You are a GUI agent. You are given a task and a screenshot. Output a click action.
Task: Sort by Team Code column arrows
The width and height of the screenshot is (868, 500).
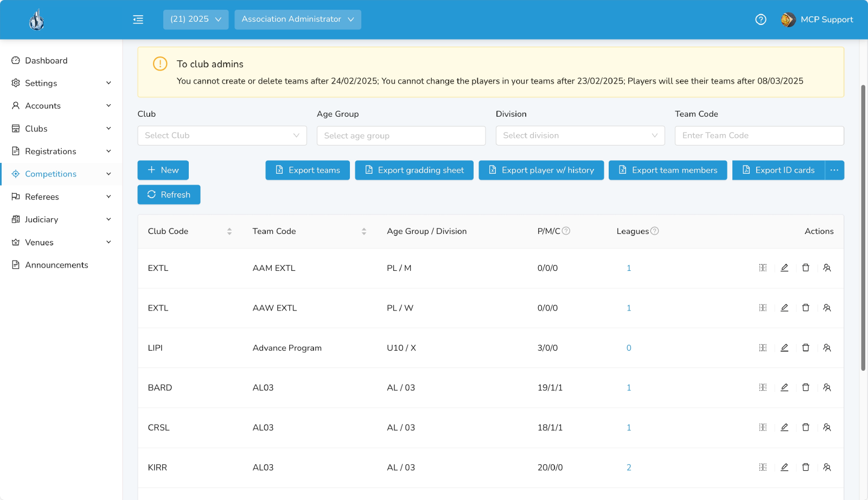(364, 231)
